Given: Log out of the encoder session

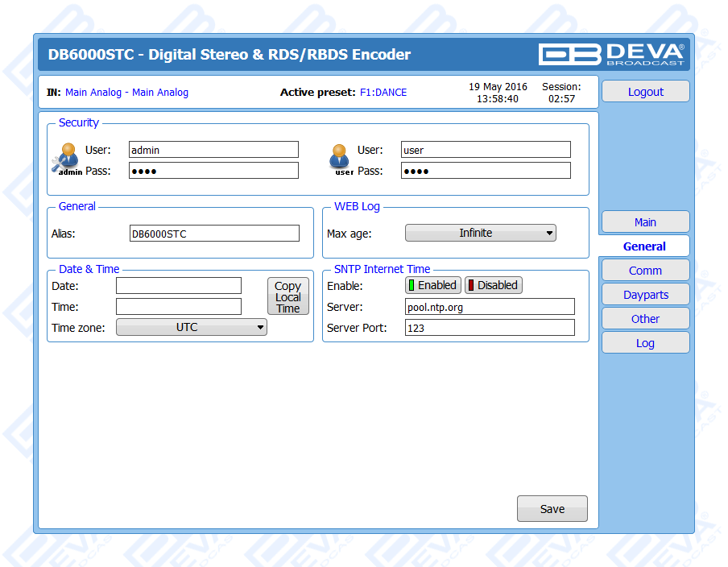Looking at the screenshot, I should coord(645,92).
